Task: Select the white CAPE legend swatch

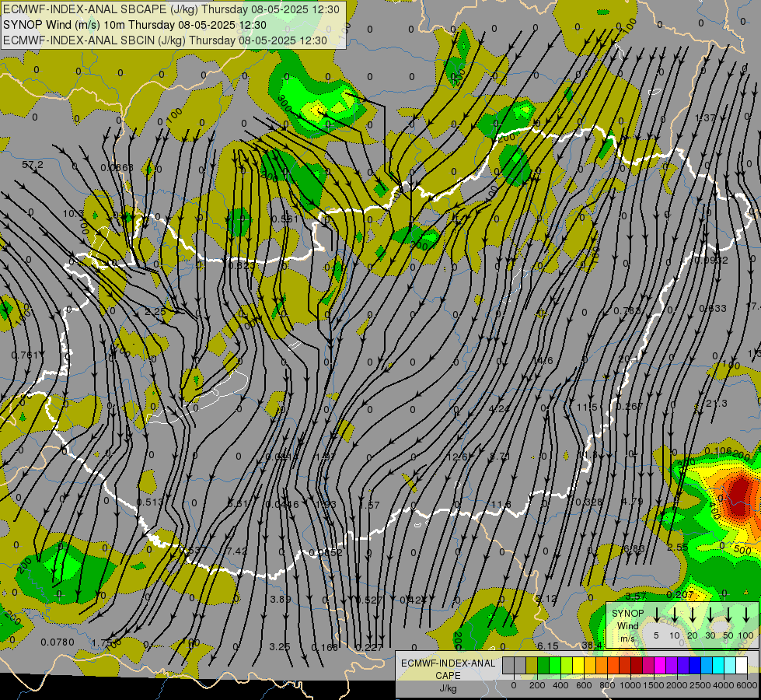Action: [x=741, y=666]
